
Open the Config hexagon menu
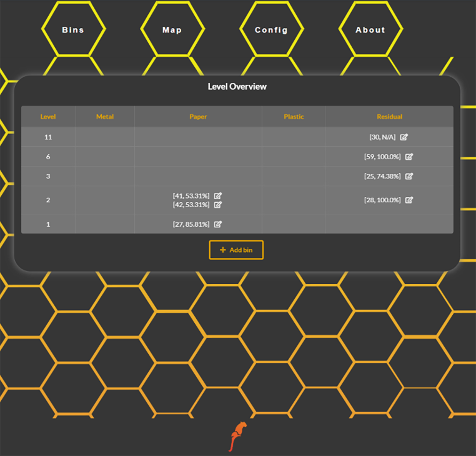click(271, 30)
